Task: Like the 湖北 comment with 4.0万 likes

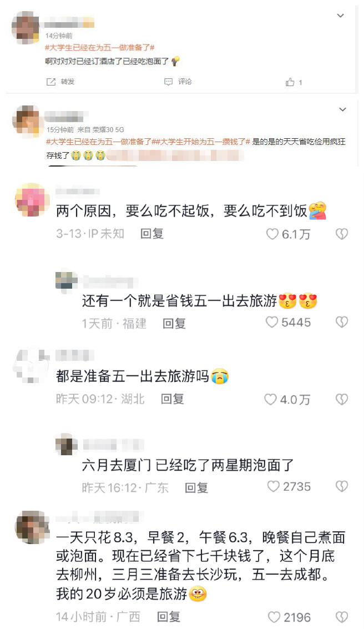Action: tap(270, 399)
